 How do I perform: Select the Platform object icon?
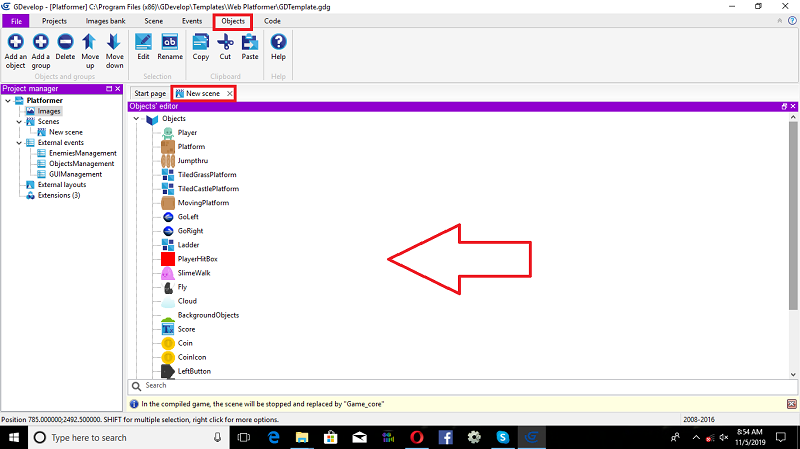(x=168, y=146)
